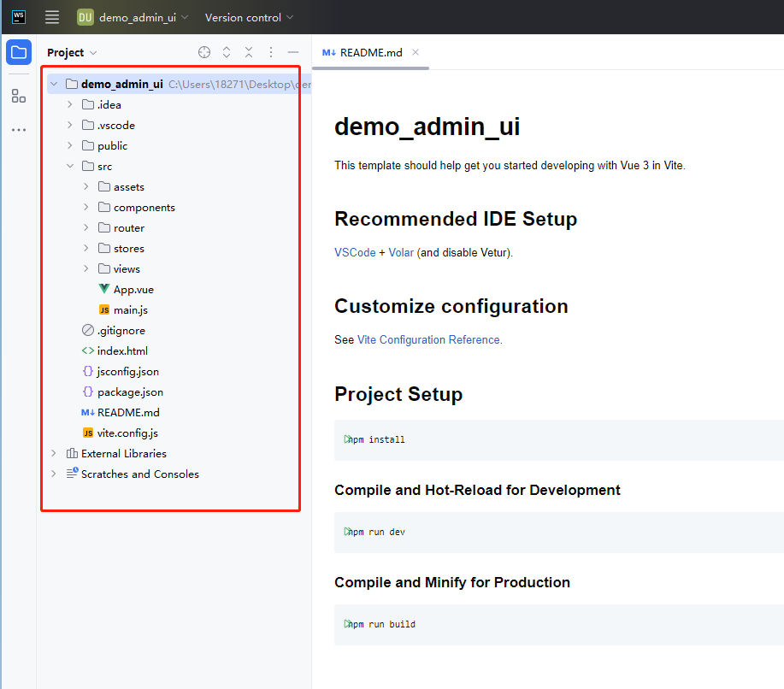Click the Project tool window folder icon
784x689 pixels.
[19, 52]
